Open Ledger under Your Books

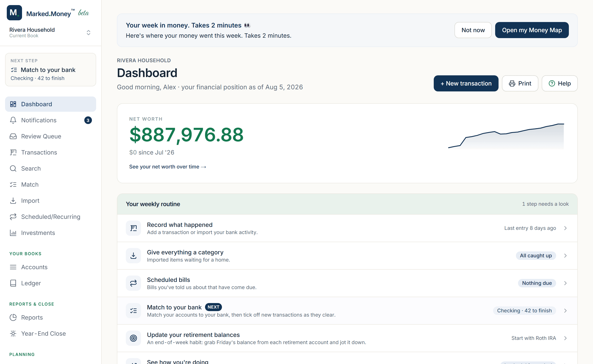(50, 283)
